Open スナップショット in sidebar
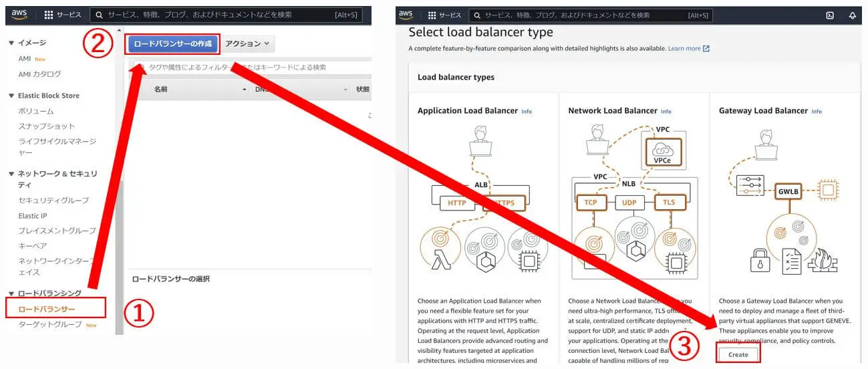The width and height of the screenshot is (868, 369). click(47, 126)
